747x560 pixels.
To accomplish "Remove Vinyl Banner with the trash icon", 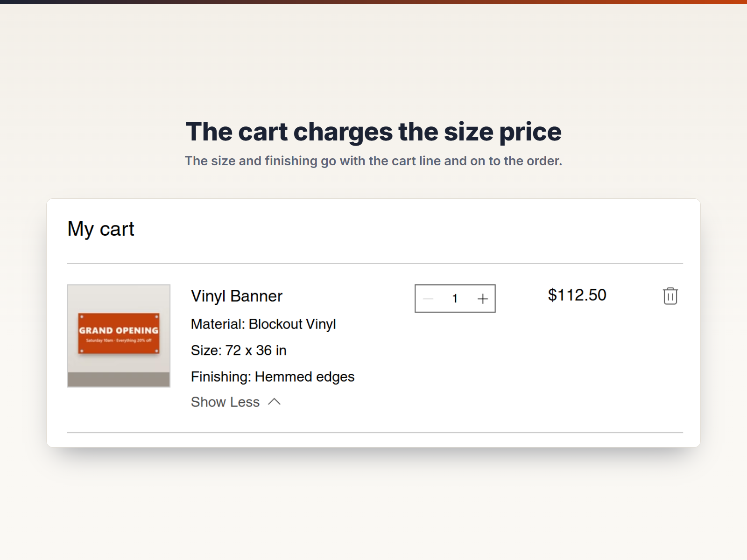I will (x=670, y=296).
